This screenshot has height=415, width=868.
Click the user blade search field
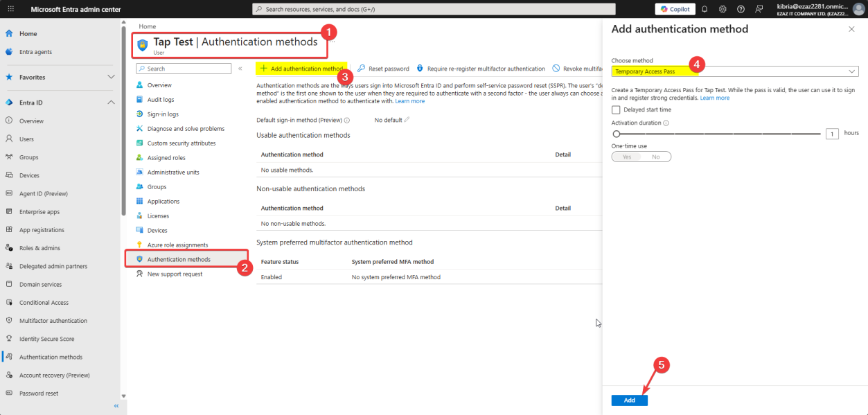tap(184, 69)
